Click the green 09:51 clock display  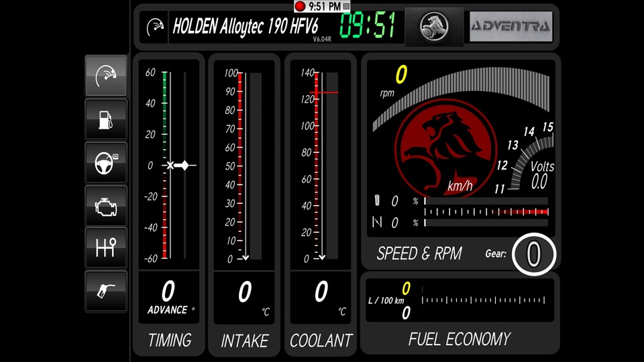367,26
